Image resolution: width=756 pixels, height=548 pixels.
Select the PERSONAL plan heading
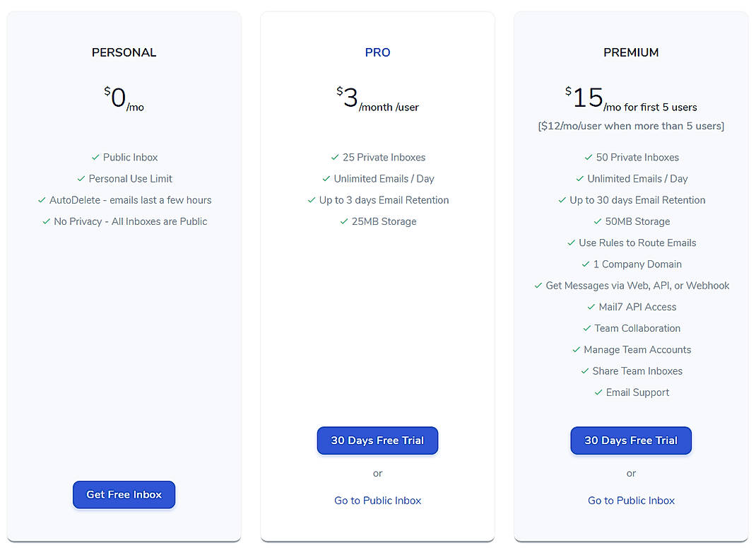pos(124,52)
